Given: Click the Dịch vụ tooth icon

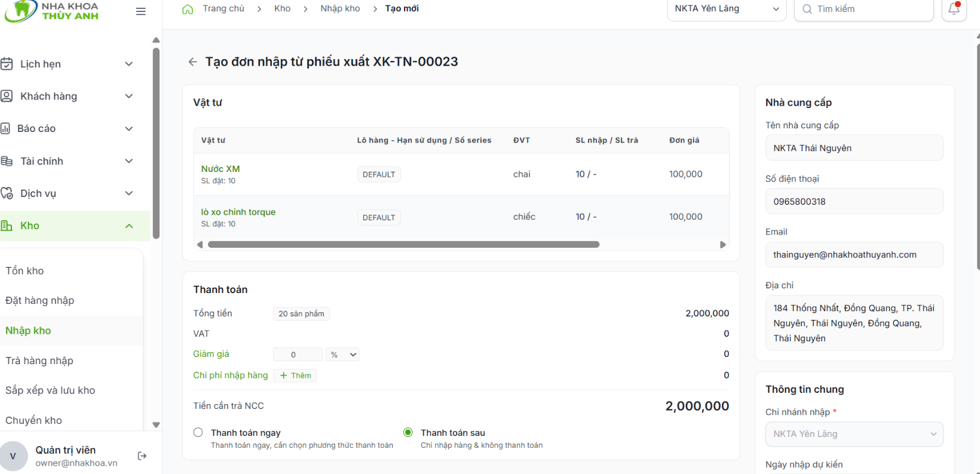Looking at the screenshot, I should [x=7, y=193].
